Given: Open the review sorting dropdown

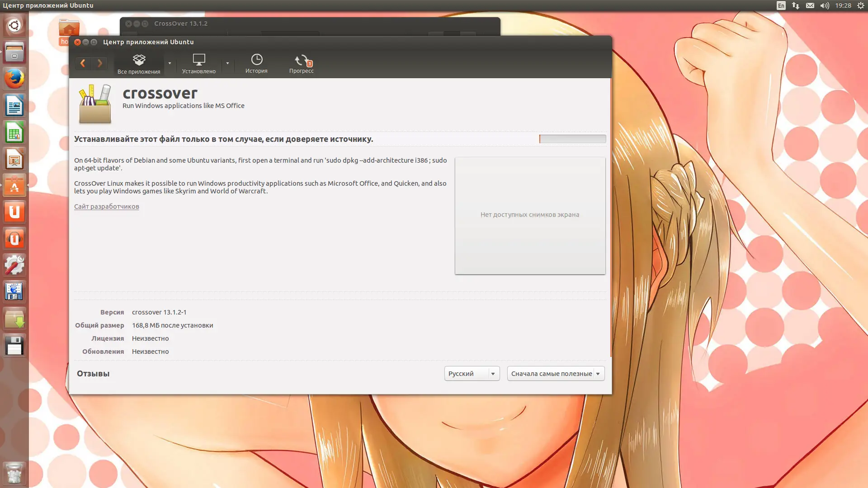Looking at the screenshot, I should [x=556, y=374].
